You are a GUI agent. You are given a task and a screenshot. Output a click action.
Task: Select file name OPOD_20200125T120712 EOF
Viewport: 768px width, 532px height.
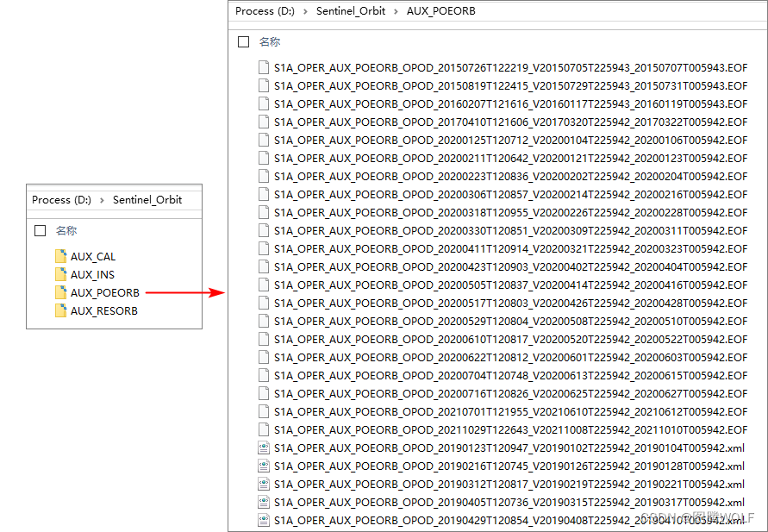pos(511,140)
